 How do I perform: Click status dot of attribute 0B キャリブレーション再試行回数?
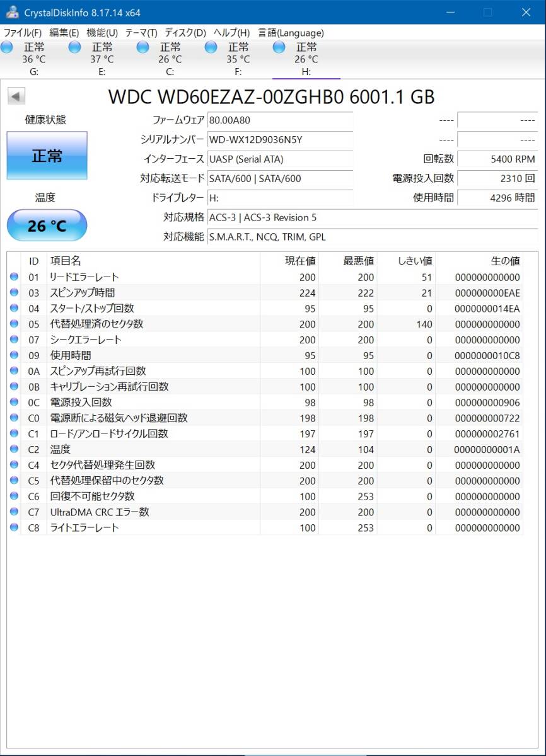(14, 387)
